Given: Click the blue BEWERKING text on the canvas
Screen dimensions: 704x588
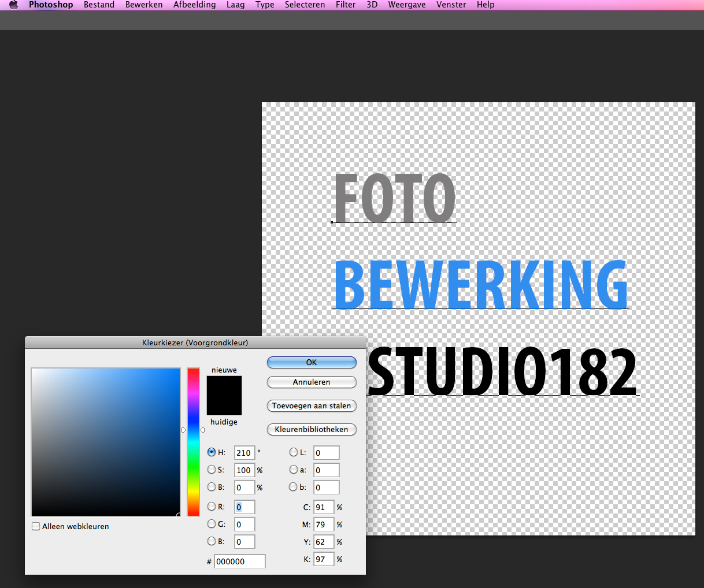Looking at the screenshot, I should [x=481, y=285].
